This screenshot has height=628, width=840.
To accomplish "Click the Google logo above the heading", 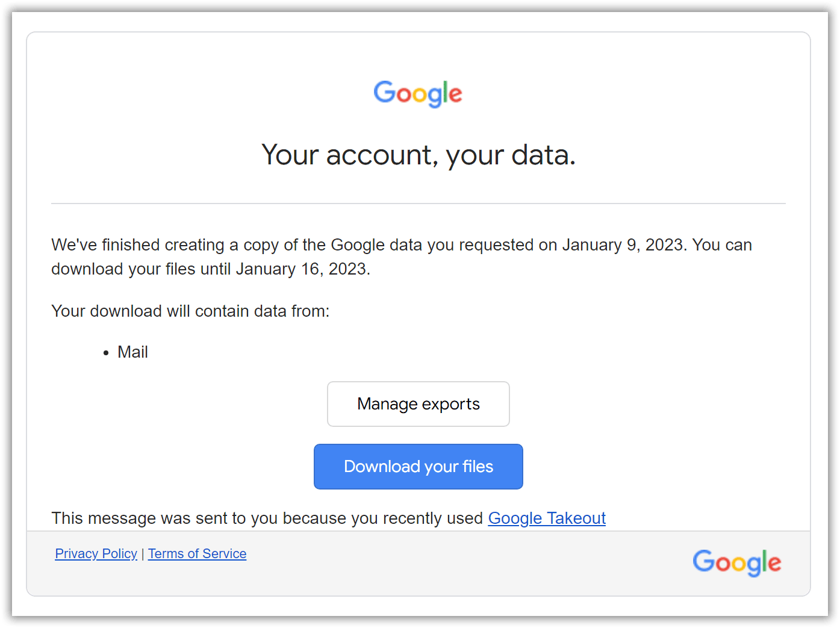I will pos(418,94).
